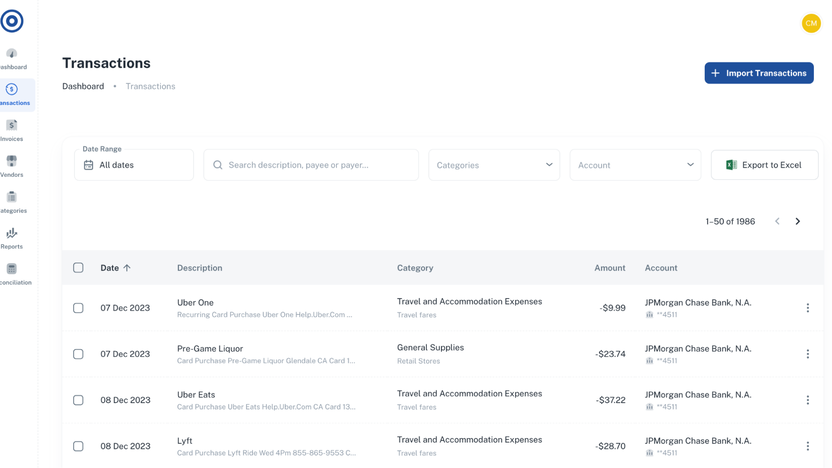Open row options for Uber Eats
This screenshot has height=468, width=832.
[x=808, y=400]
